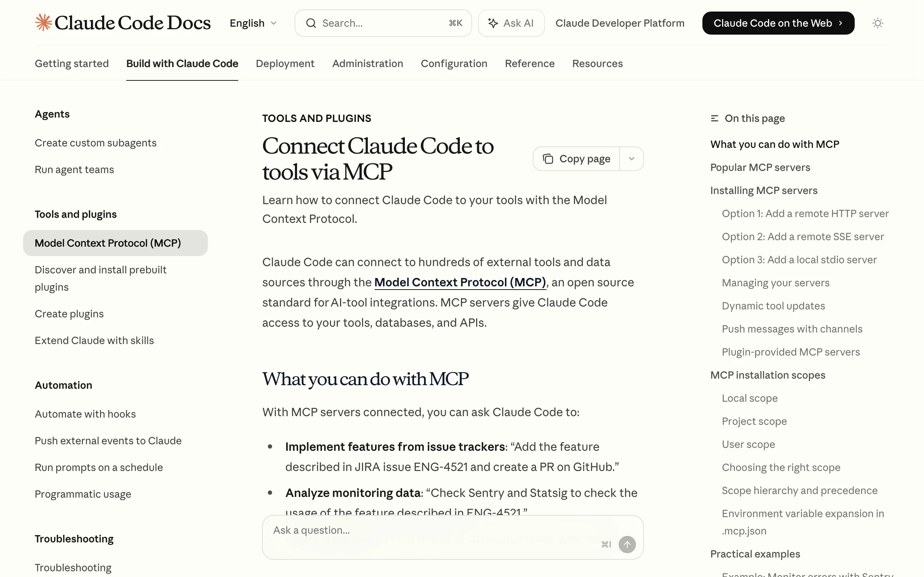Viewport: 924px width, 577px height.
Task: Click the Ask AI sparkle icon
Action: [493, 23]
